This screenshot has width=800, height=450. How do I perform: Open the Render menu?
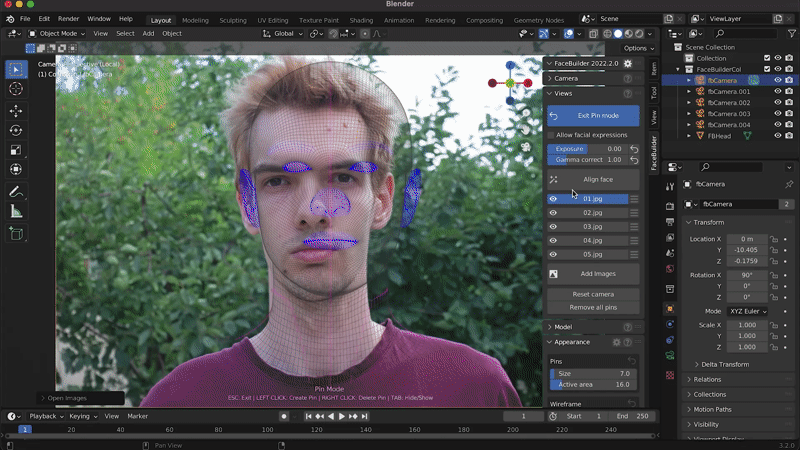click(x=68, y=19)
